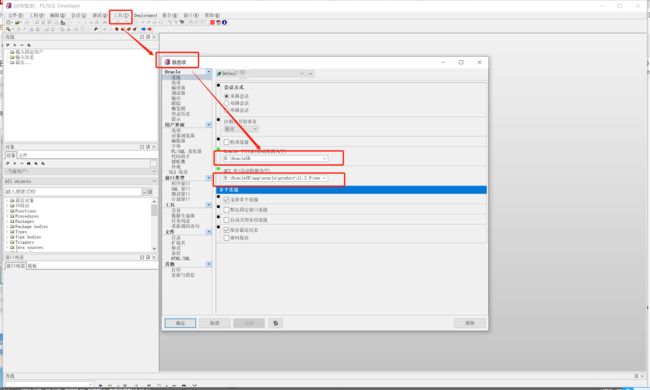Click the 取消 (Cancel) button in preferences
The image size is (650, 390).
[214, 323]
